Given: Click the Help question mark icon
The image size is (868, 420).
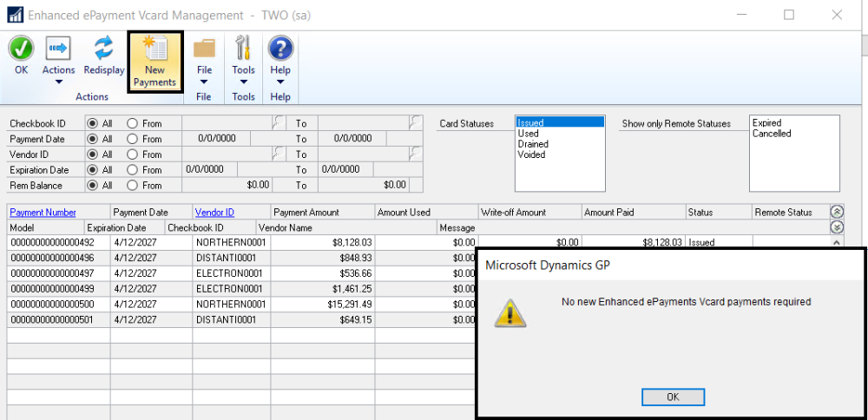Looking at the screenshot, I should tap(280, 49).
